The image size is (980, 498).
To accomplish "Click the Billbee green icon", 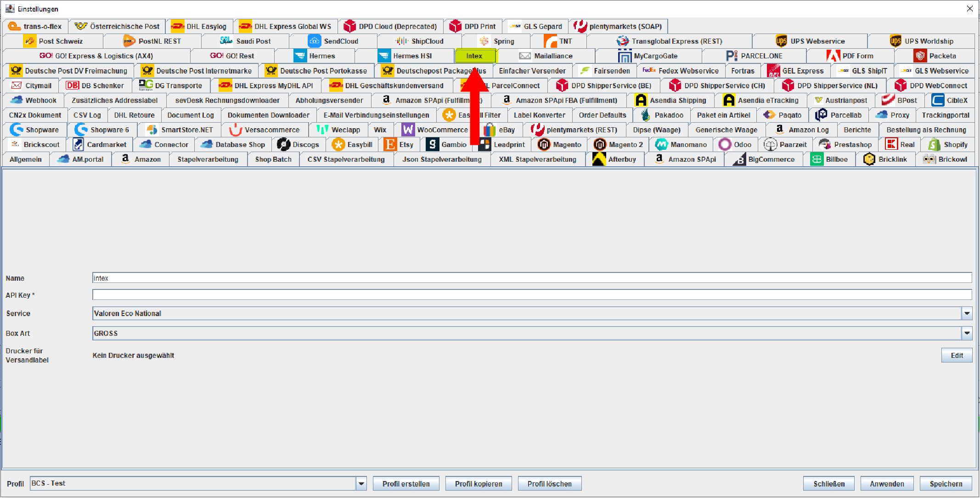I will 817,159.
